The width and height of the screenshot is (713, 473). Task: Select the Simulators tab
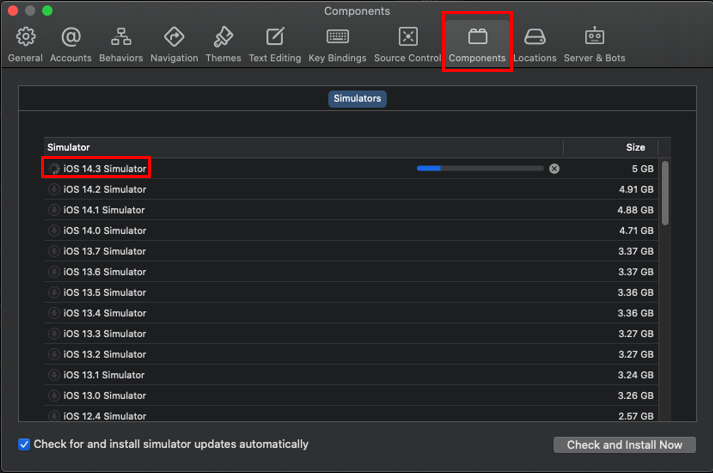point(357,99)
